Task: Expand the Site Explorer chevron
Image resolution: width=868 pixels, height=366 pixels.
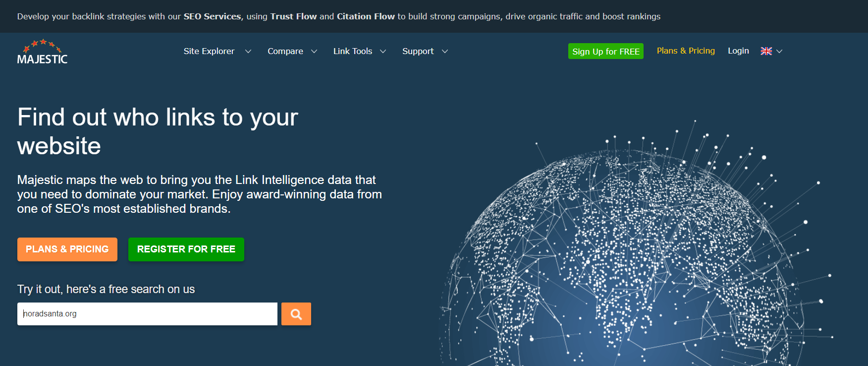Action: (x=248, y=52)
